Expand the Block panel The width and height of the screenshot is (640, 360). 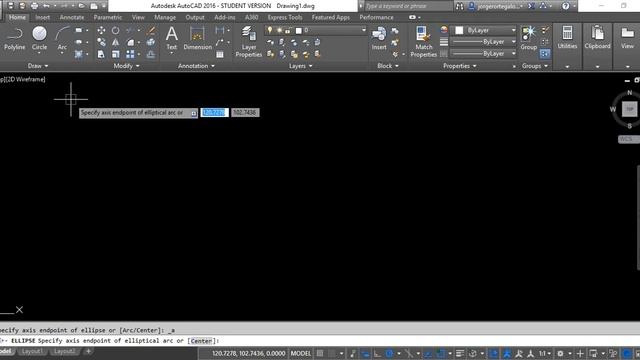388,66
